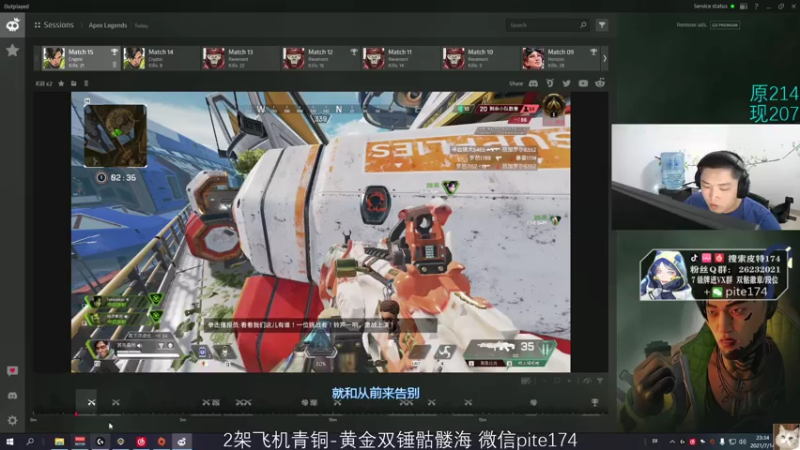
Task: Show next matches with right chevron
Action: pos(605,58)
